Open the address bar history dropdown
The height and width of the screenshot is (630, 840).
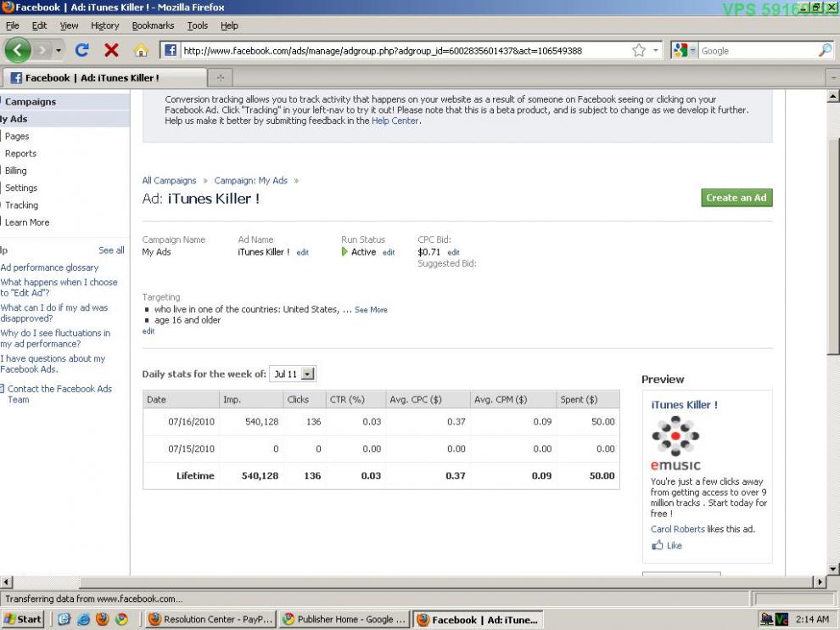point(655,50)
